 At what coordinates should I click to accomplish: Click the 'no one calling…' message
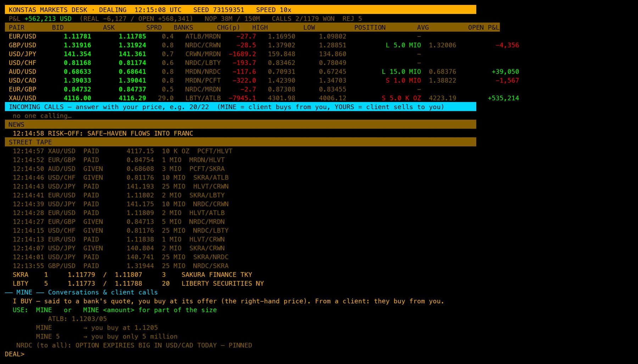42,116
